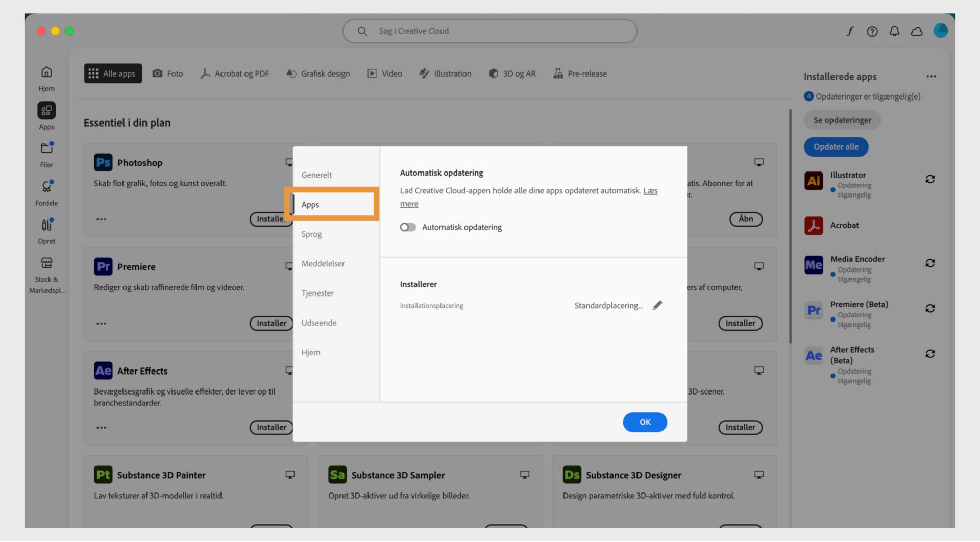
Task: Open the help question mark icon
Action: point(872,31)
